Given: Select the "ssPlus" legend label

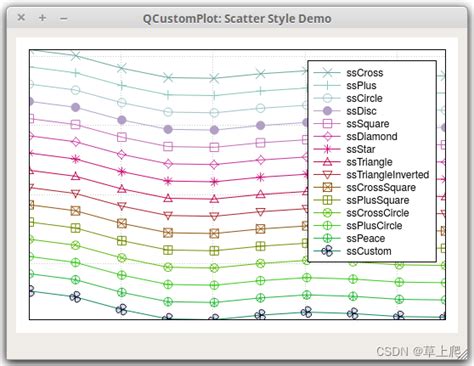Looking at the screenshot, I should tap(361, 85).
